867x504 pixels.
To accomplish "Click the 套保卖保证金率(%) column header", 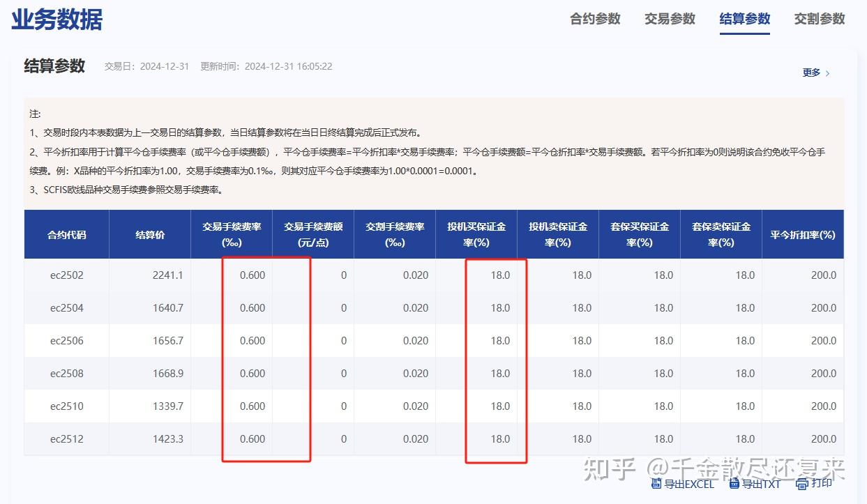I will coord(721,235).
